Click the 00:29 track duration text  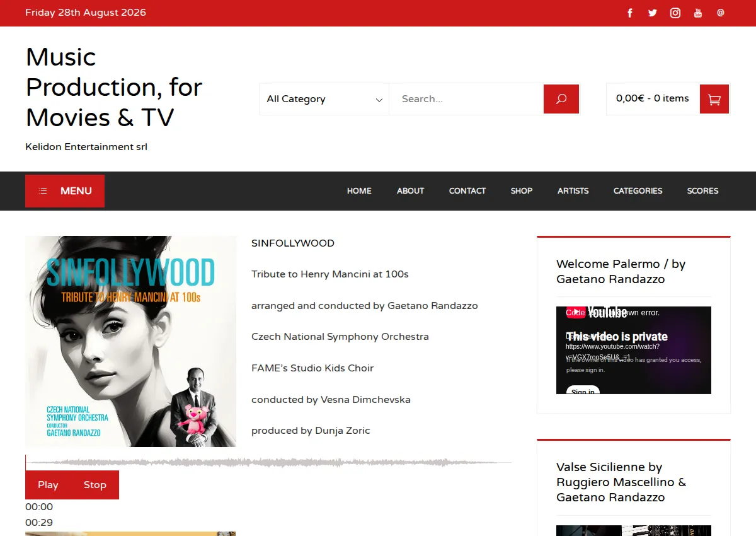tap(39, 523)
